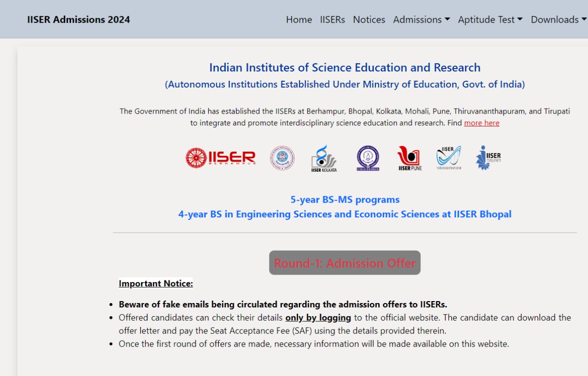Image resolution: width=588 pixels, height=376 pixels.
Task: Click 'Indian Institutes of Science Education and Research' heading
Action: (x=345, y=68)
